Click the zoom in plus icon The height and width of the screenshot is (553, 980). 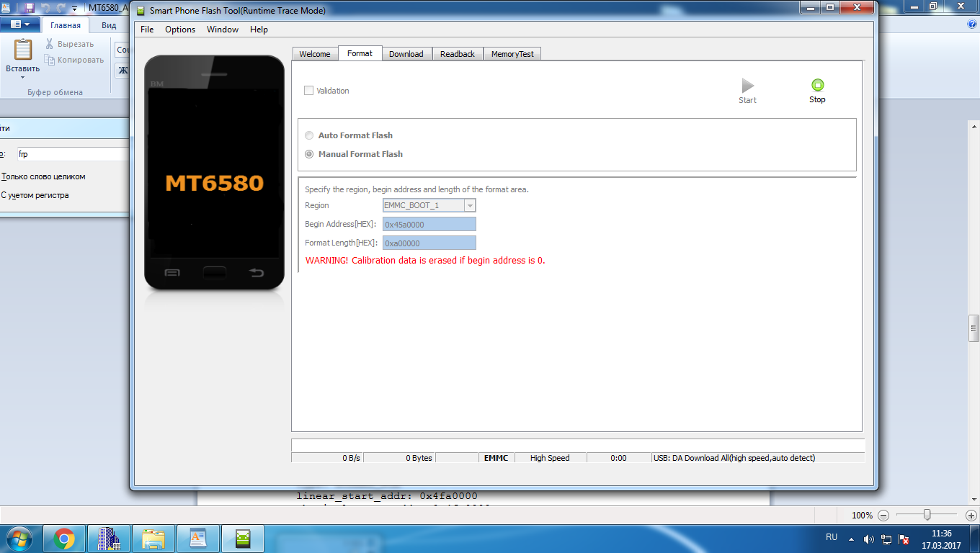pos(971,515)
